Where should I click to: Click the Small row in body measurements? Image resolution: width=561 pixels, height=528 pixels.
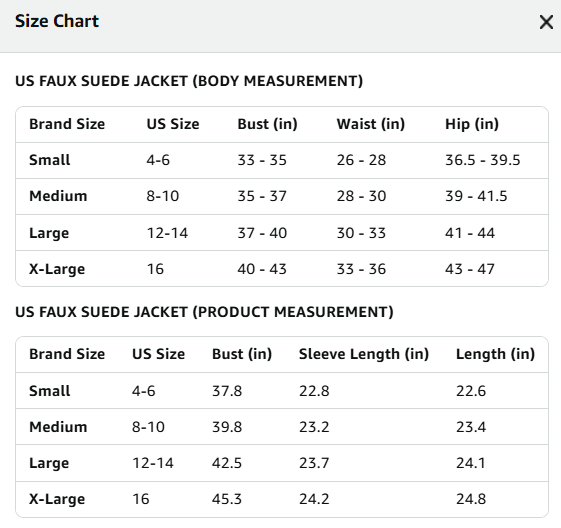pos(282,160)
